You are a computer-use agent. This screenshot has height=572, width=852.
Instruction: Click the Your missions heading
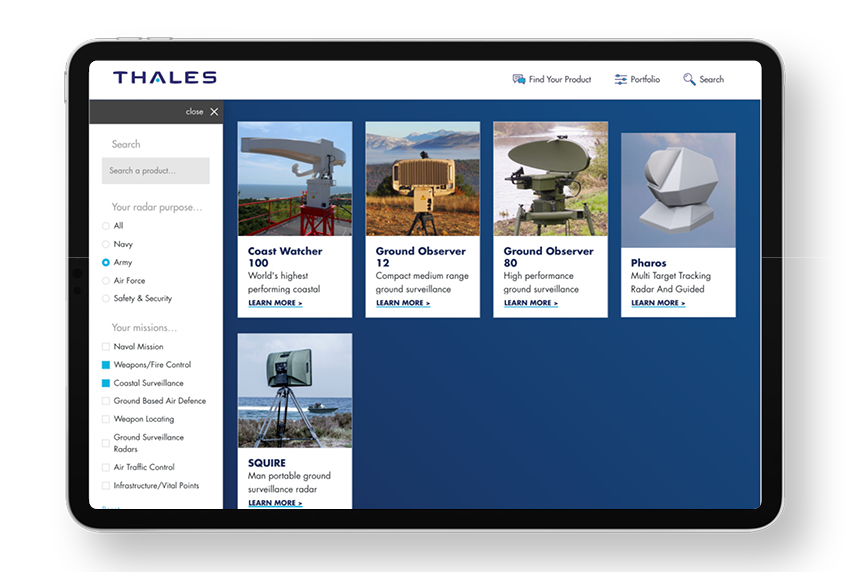[144, 328]
